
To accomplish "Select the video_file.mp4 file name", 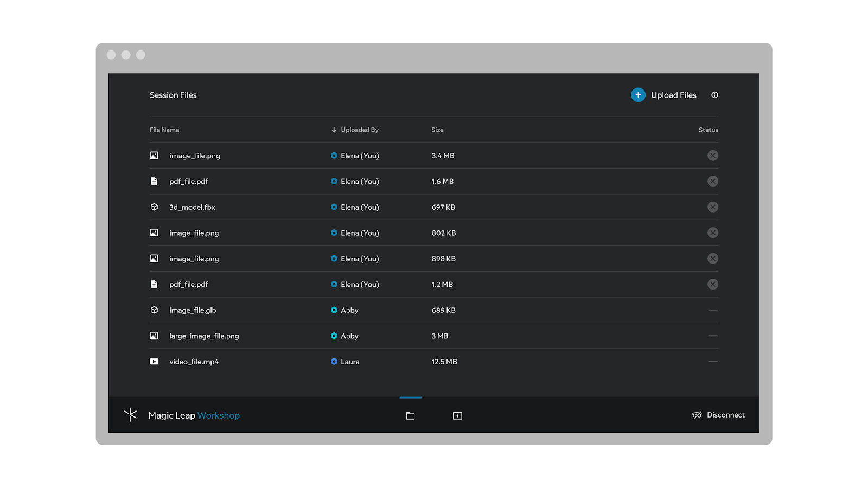I will pos(194,362).
